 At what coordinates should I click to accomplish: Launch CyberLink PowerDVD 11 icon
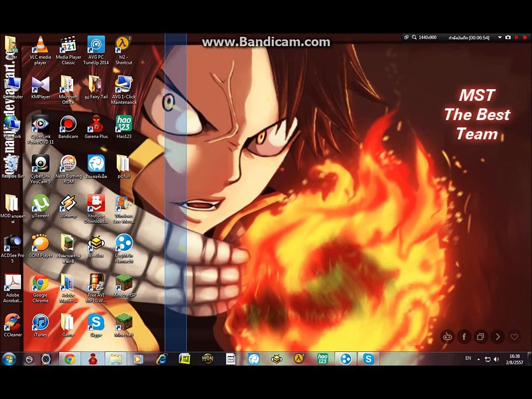coord(40,130)
